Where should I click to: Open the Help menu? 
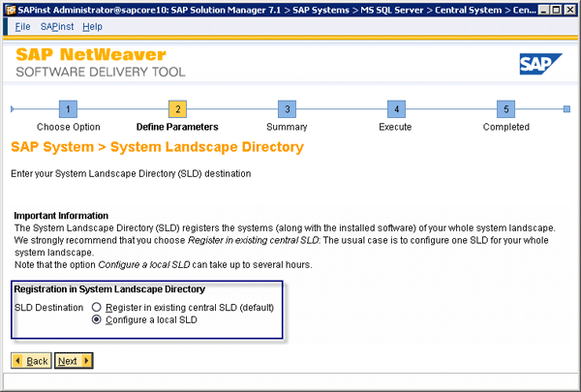point(92,26)
